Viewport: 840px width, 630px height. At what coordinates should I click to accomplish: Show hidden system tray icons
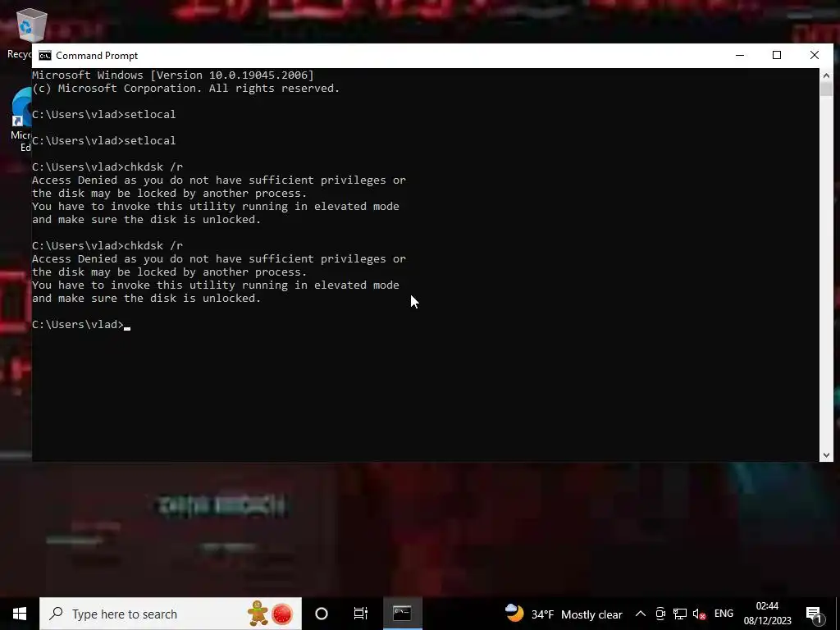(640, 614)
